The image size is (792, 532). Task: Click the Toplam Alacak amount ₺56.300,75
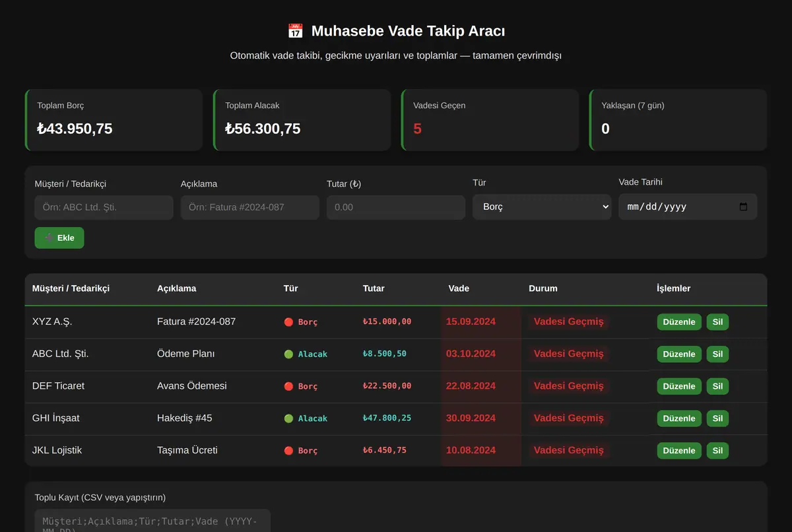click(x=263, y=129)
